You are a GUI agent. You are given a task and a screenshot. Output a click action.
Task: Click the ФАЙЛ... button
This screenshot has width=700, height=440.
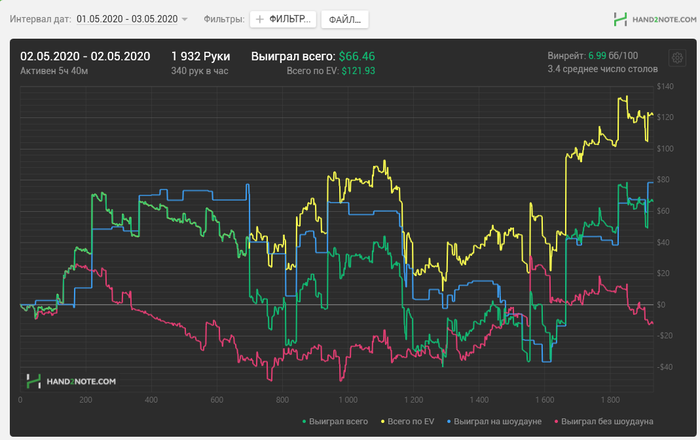pyautogui.click(x=345, y=20)
